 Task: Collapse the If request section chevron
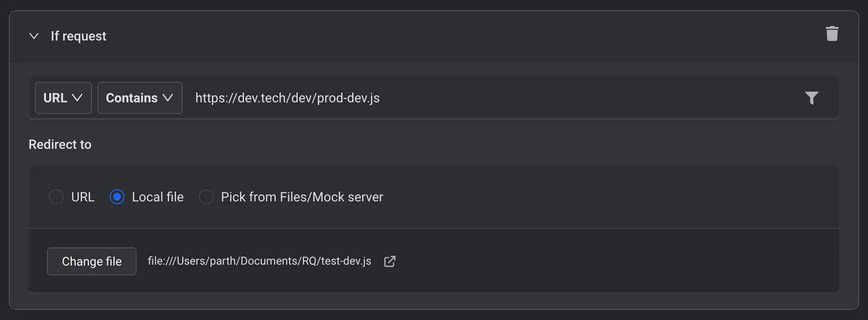coord(34,36)
